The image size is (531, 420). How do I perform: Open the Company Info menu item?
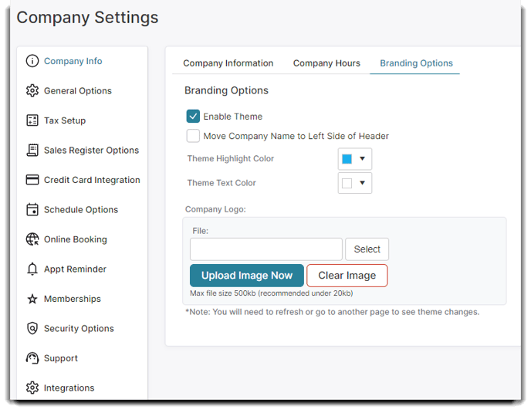(x=73, y=61)
